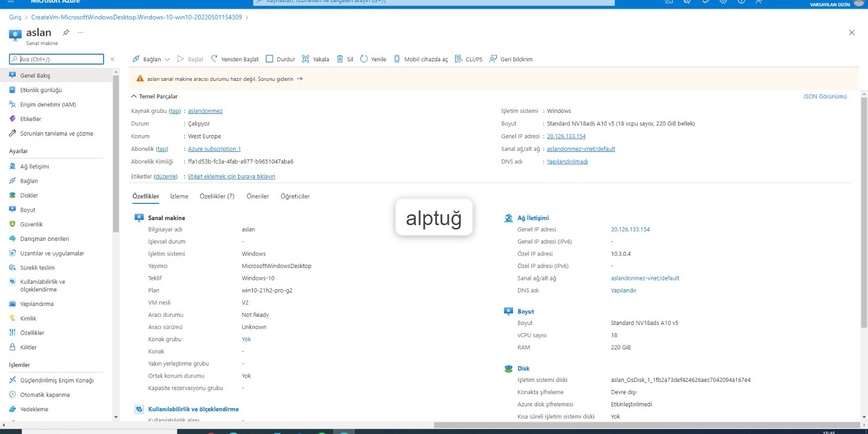This screenshot has height=434, width=868.
Task: Open Diskler in the sidebar
Action: [x=29, y=195]
